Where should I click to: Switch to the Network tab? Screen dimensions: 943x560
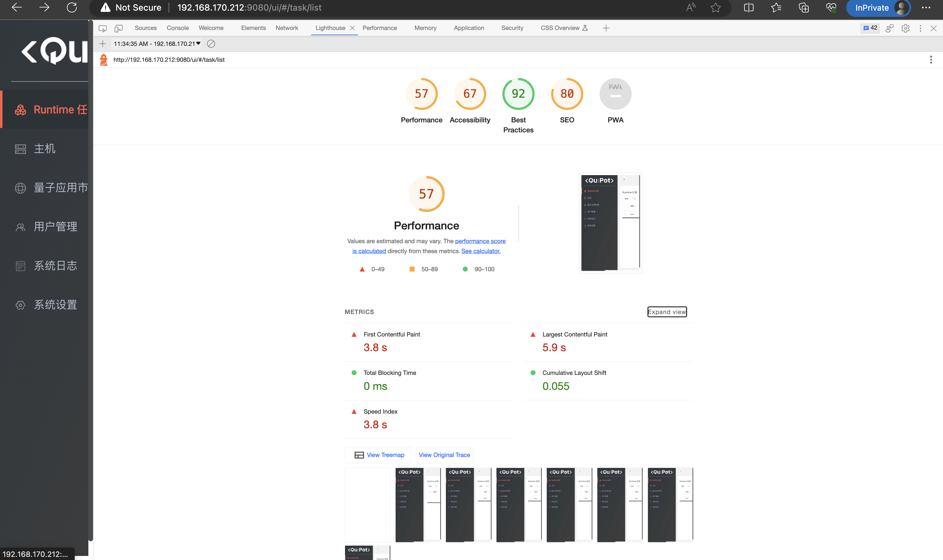point(287,28)
